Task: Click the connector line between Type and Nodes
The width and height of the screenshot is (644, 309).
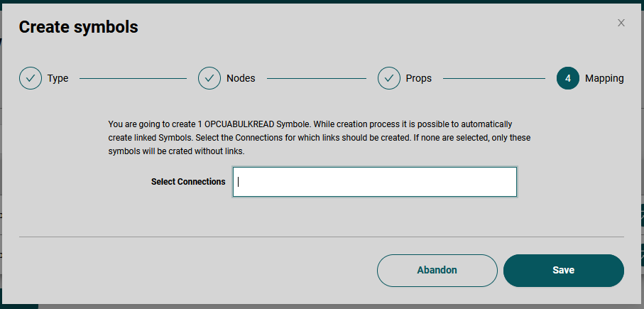Action: pos(133,78)
